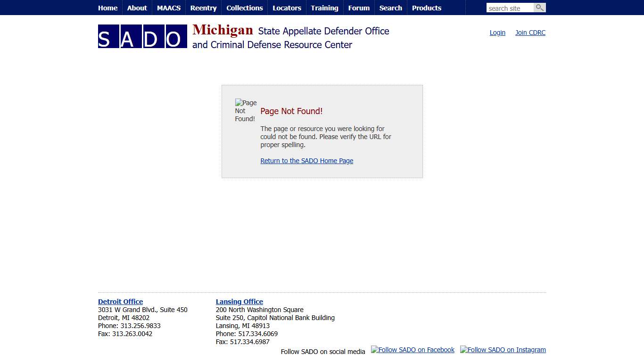Image resolution: width=644 pixels, height=362 pixels.
Task: Click the Follow SADO on Facebook icon
Action: 413,350
